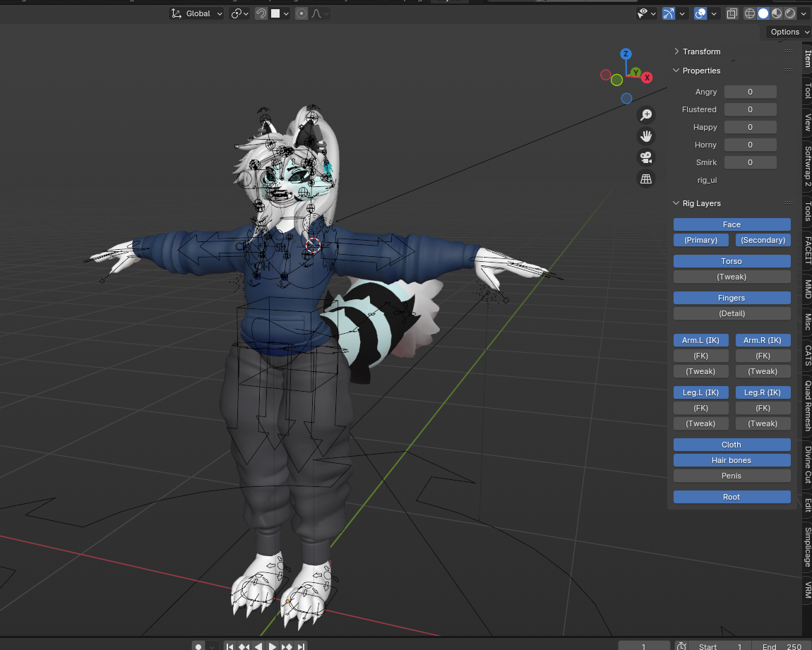Toggle viewport overlays button
This screenshot has width=812, height=650.
(x=700, y=13)
